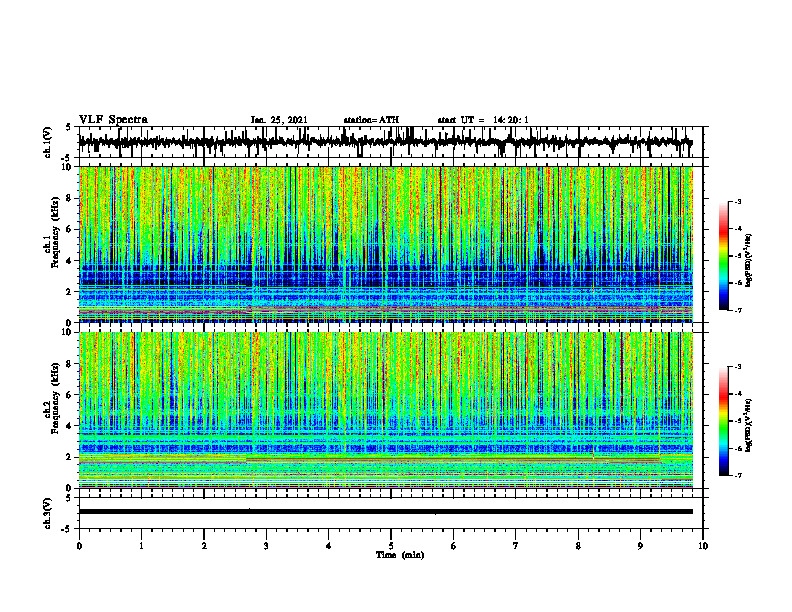Click the thick black ch.3 voltage trace
Screen dimensions: 792x612
(385, 512)
